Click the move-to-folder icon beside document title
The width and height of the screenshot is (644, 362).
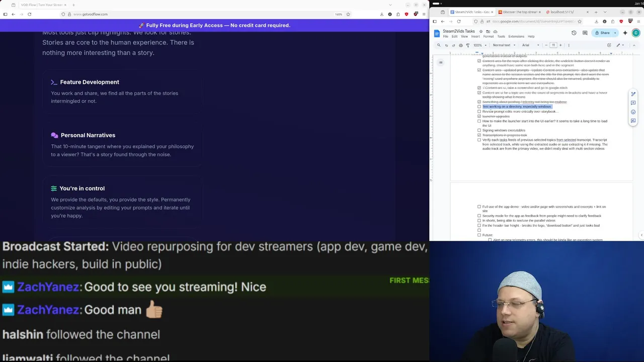[x=488, y=31]
